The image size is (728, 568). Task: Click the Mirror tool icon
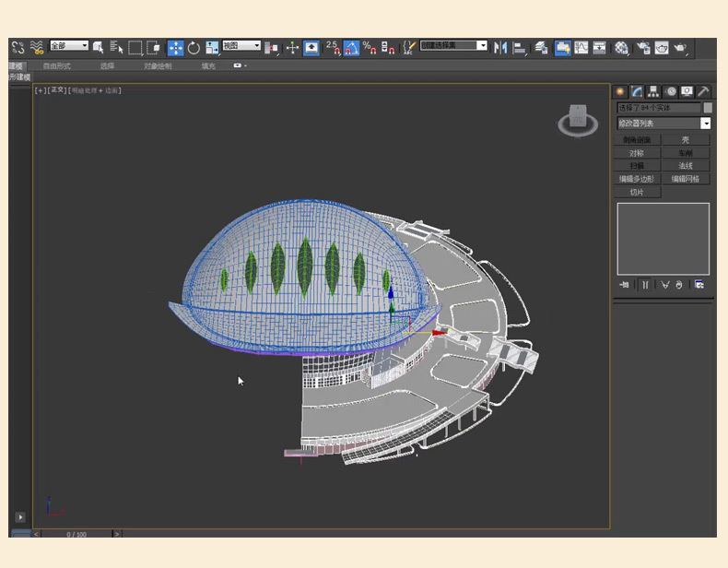500,47
